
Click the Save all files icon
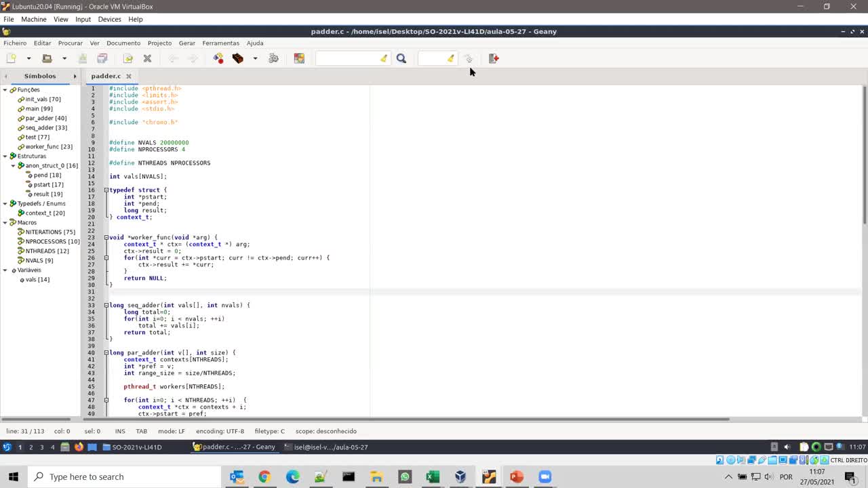[x=102, y=58]
